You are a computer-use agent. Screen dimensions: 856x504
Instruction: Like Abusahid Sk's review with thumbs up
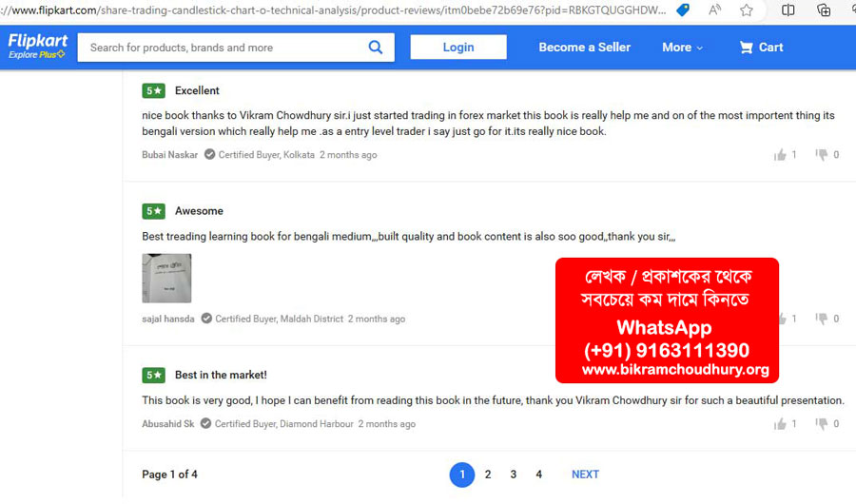click(781, 424)
